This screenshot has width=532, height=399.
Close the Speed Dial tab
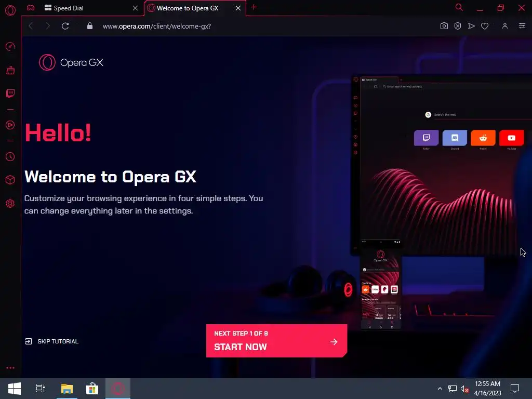point(136,8)
